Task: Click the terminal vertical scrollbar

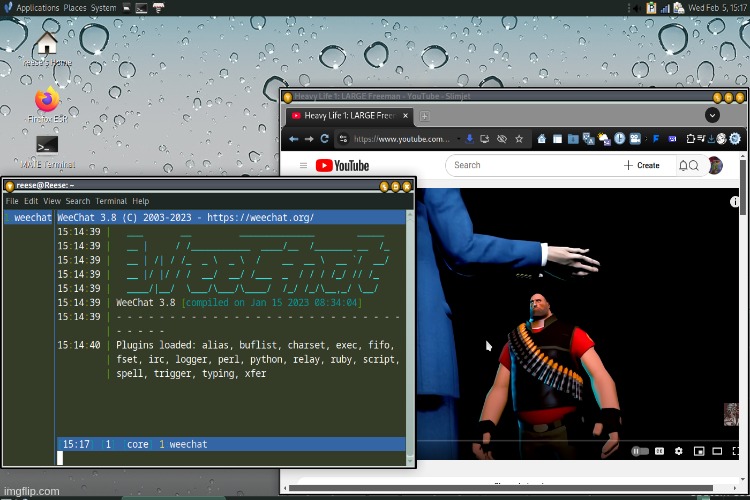Action: click(x=410, y=338)
